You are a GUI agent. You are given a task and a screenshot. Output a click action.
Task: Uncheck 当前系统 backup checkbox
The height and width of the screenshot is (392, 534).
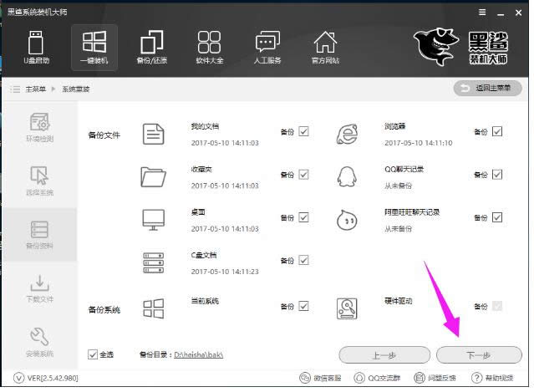[x=303, y=306]
